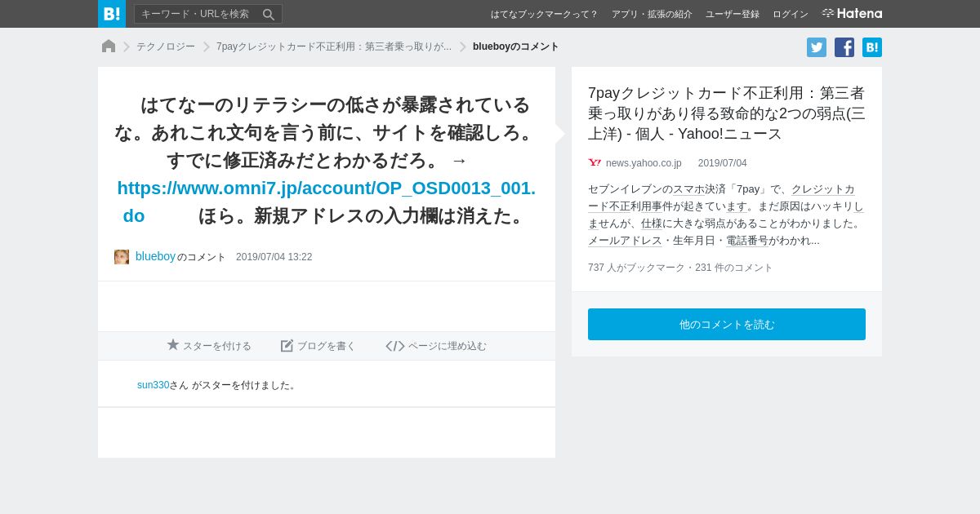980x514 pixels.
Task: Open 'テクノロジー' breadcrumb category
Action: (x=166, y=47)
